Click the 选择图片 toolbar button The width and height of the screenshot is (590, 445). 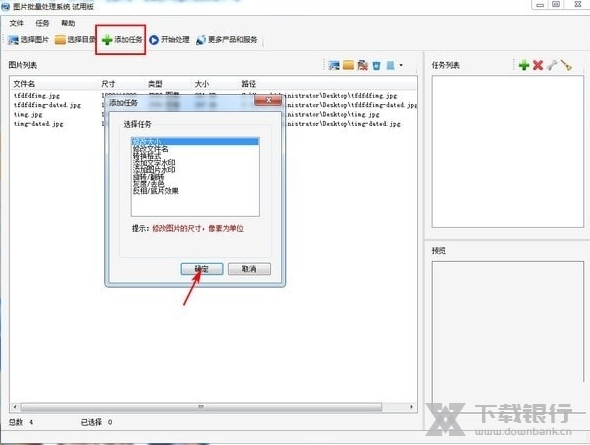point(29,40)
